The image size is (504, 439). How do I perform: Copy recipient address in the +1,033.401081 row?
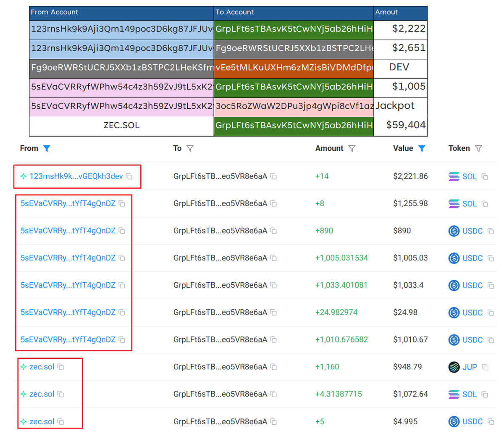(x=273, y=285)
